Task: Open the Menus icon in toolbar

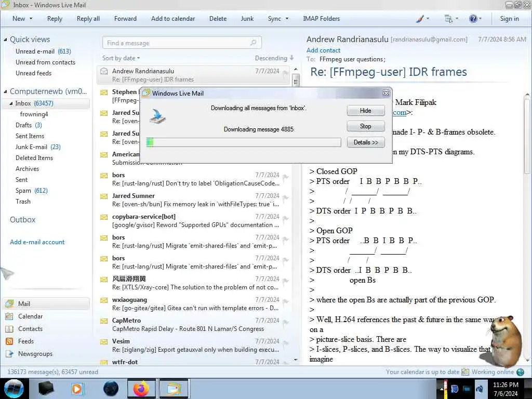Action: pos(448,19)
